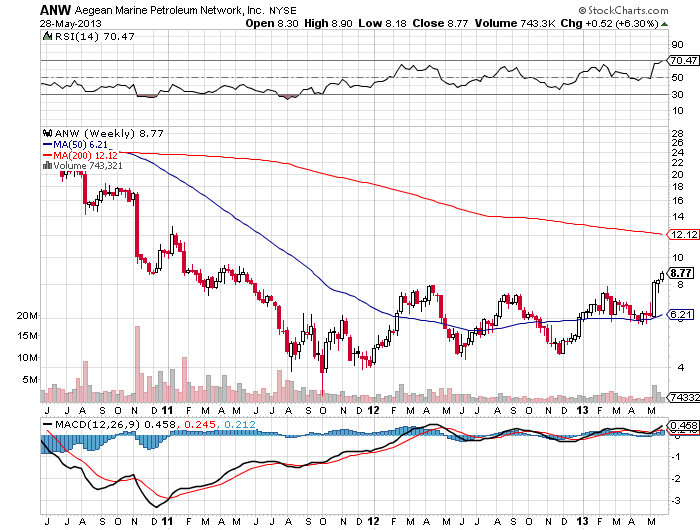Click the High 8.90 value
Screen dimensions: 700x530
(329, 23)
